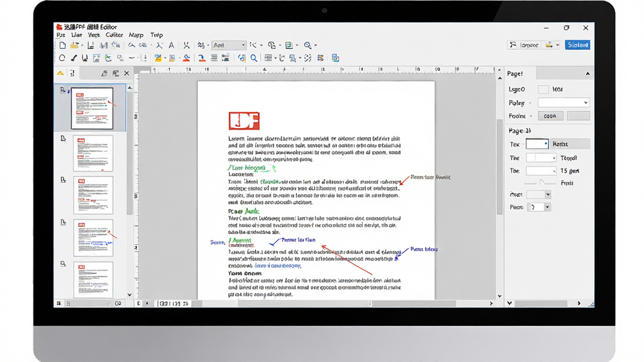Select the first page thumbnail
This screenshot has height=362, width=644.
pos(92,108)
